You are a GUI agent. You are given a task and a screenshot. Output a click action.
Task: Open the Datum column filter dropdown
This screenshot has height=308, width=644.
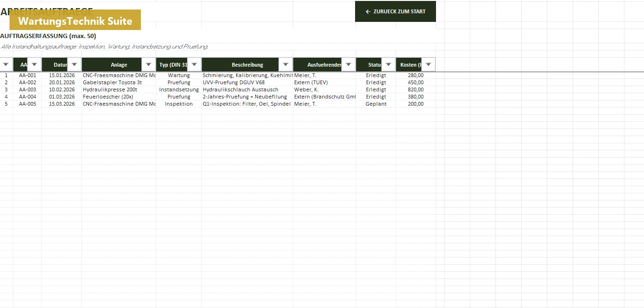[x=74, y=65]
